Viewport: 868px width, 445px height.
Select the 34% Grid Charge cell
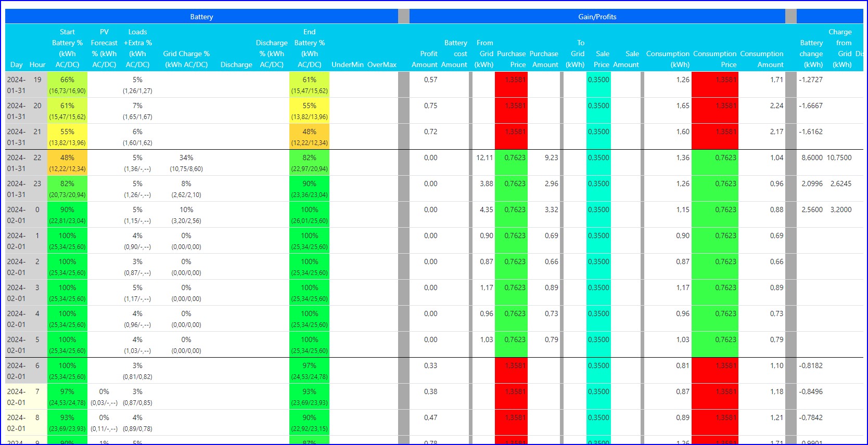tap(186, 158)
